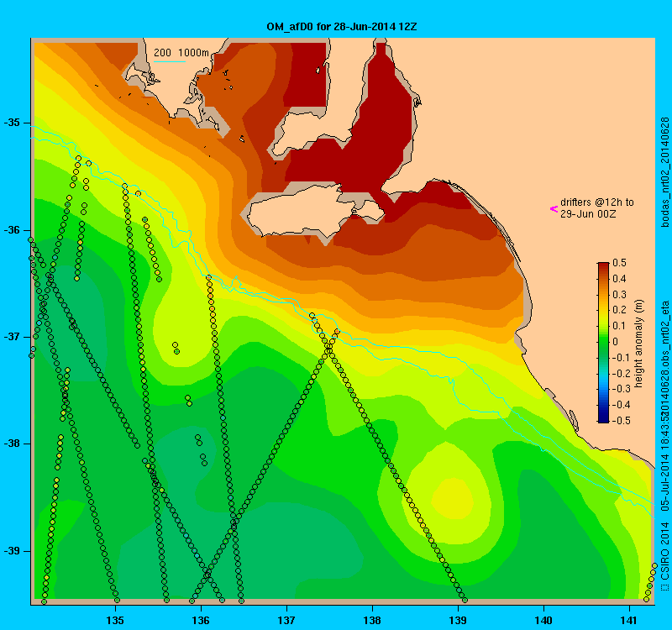Click the '0.2' colorbar tick label
Viewport: 672px width, 630px height.
pyautogui.click(x=619, y=310)
